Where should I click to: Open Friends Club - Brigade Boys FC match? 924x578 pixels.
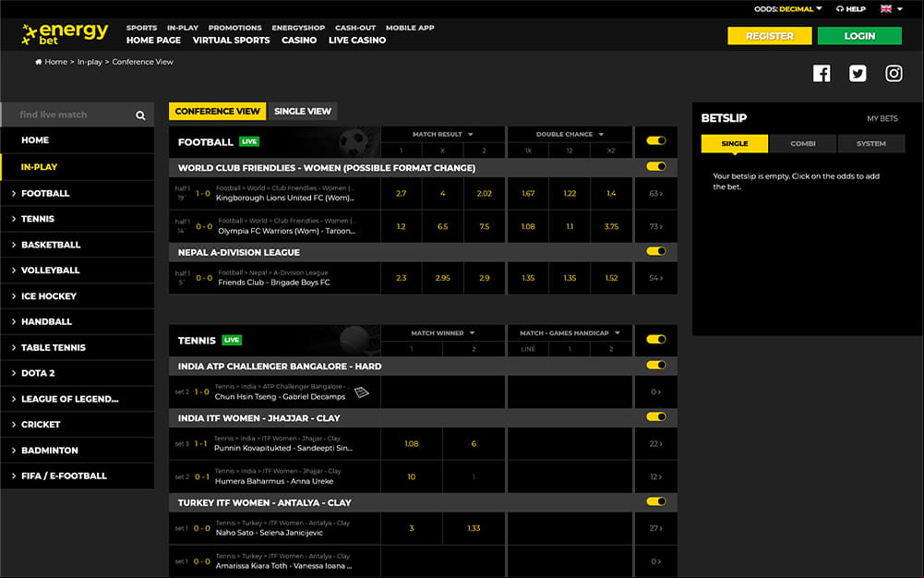pyautogui.click(x=274, y=283)
